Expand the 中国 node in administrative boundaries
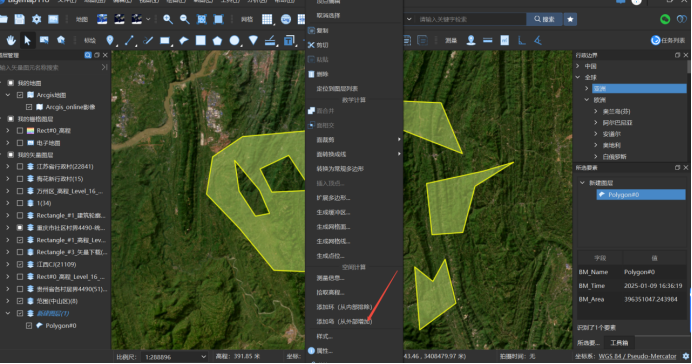The width and height of the screenshot is (692, 364). [578, 66]
